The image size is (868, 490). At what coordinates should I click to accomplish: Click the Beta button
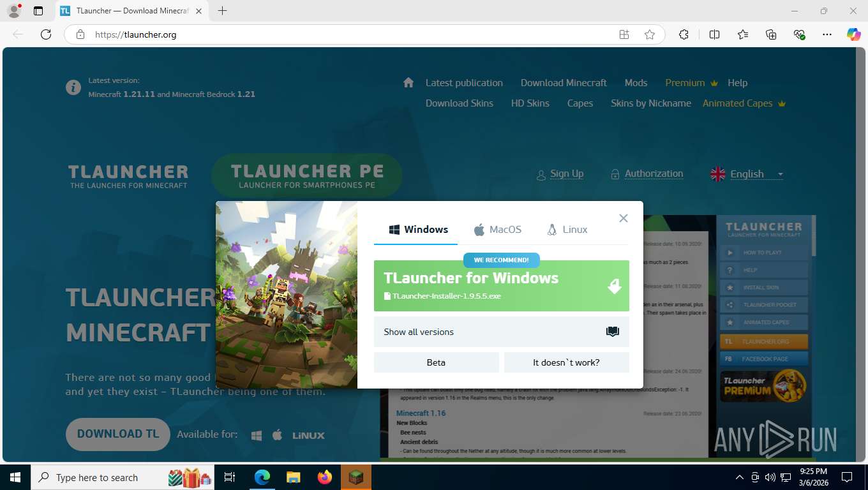[436, 362]
